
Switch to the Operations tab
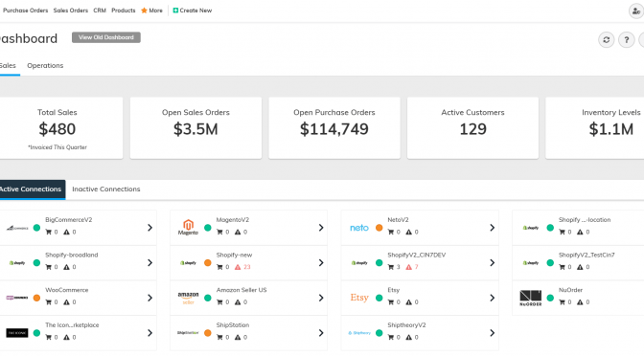click(45, 66)
